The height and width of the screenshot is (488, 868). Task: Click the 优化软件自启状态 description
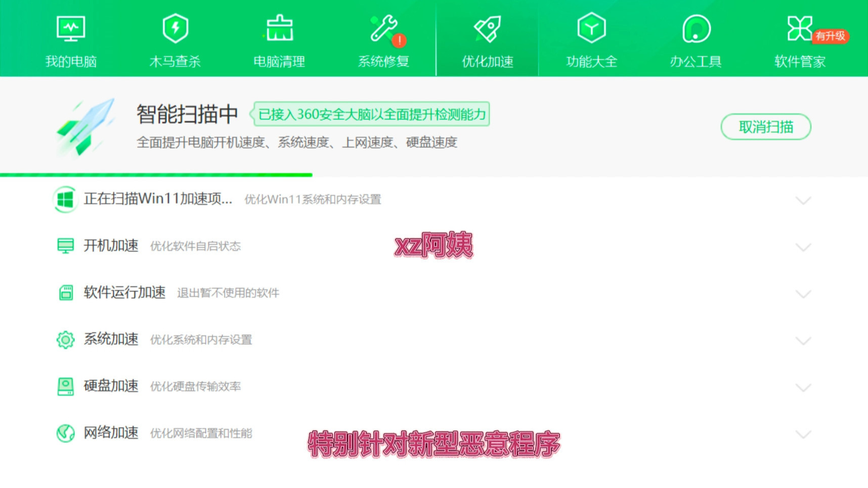tap(195, 246)
